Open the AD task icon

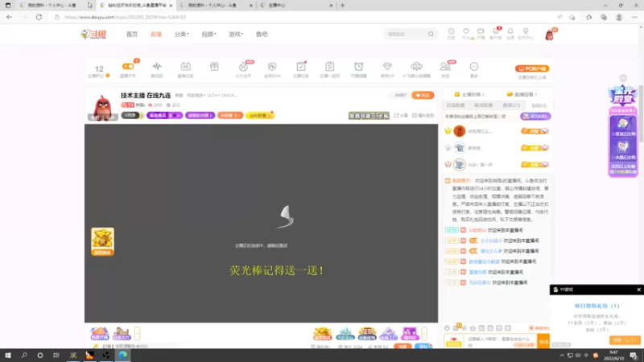click(x=185, y=69)
